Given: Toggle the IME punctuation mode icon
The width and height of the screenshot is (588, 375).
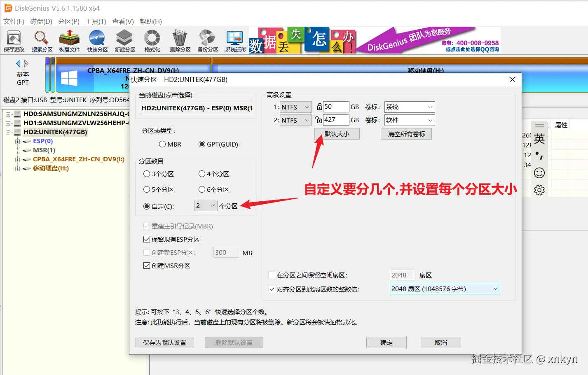Looking at the screenshot, I should coord(539,156).
